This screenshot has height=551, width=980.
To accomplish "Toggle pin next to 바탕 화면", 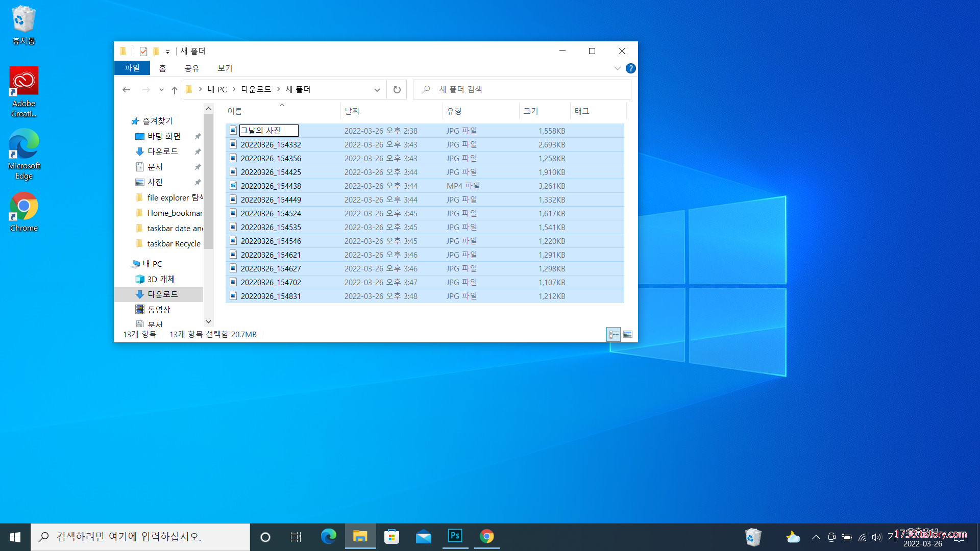I will coord(198,136).
